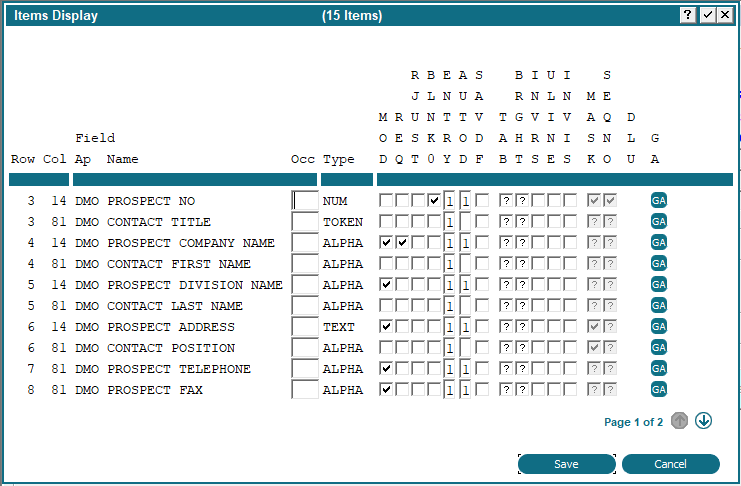The width and height of the screenshot is (741, 486).
Task: Check MOD checkbox for CONTACT LAST NAME
Action: coord(386,305)
